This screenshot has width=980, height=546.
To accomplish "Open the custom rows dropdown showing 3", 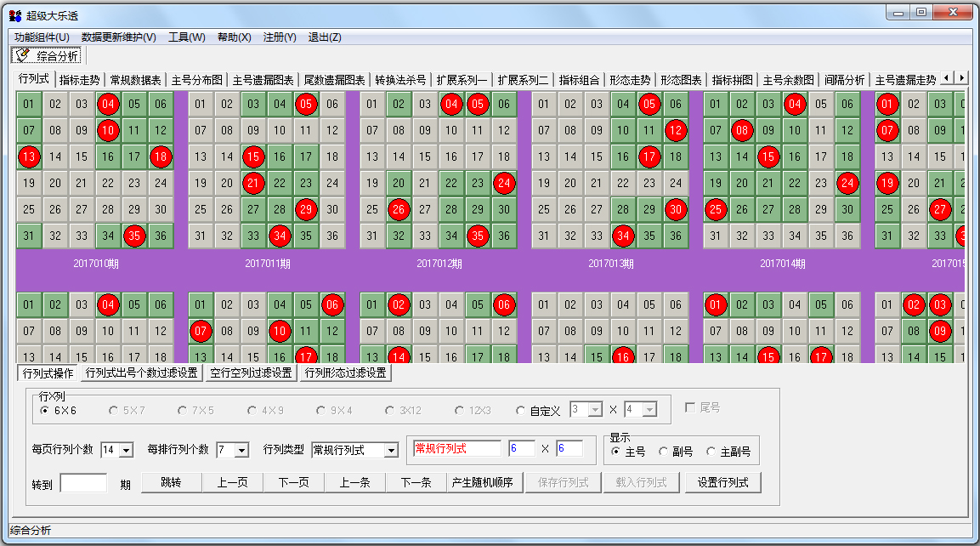I will pos(596,410).
